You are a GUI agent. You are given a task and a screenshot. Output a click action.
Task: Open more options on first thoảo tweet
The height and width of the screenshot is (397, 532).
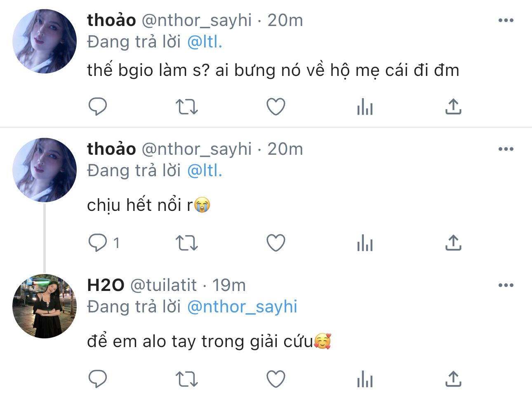pos(506,20)
